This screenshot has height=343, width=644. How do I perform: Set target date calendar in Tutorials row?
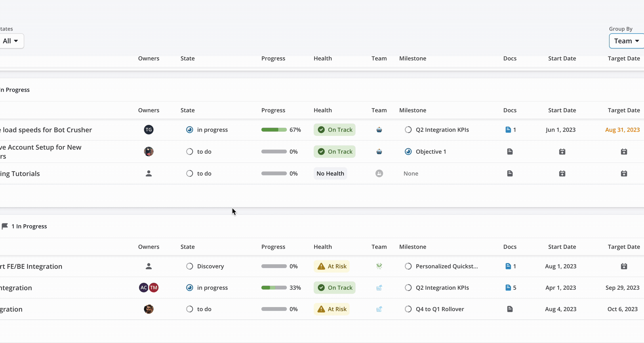click(624, 173)
